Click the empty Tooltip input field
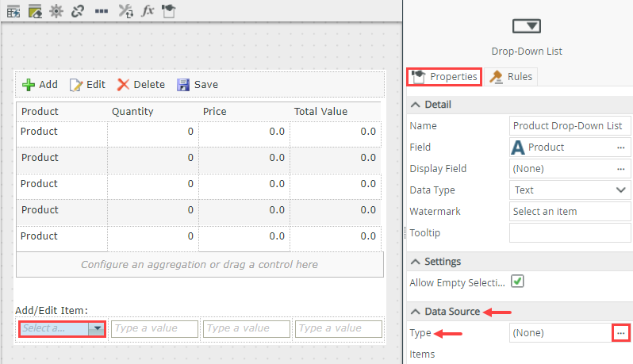The height and width of the screenshot is (364, 633). point(570,233)
